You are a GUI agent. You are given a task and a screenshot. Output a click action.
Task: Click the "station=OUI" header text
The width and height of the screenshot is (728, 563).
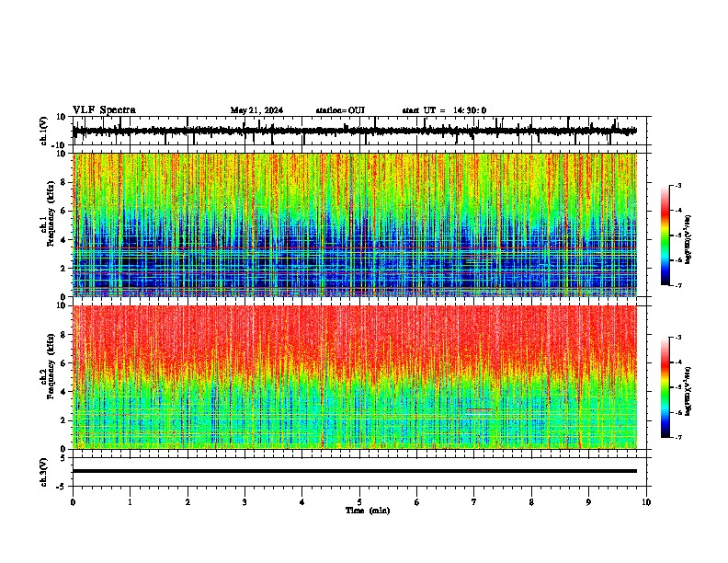click(340, 110)
